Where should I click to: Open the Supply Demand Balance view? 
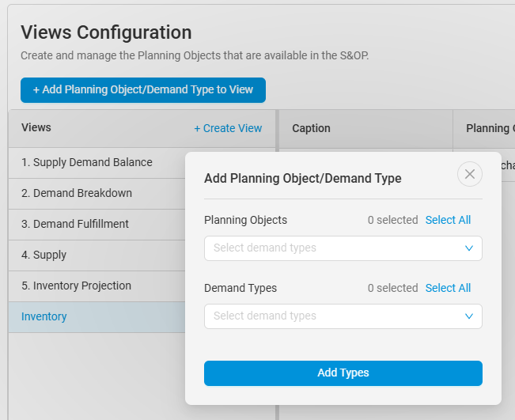(x=87, y=162)
